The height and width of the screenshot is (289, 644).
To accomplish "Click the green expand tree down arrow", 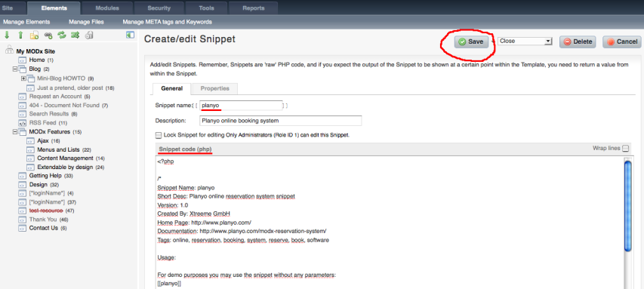I will [7, 35].
